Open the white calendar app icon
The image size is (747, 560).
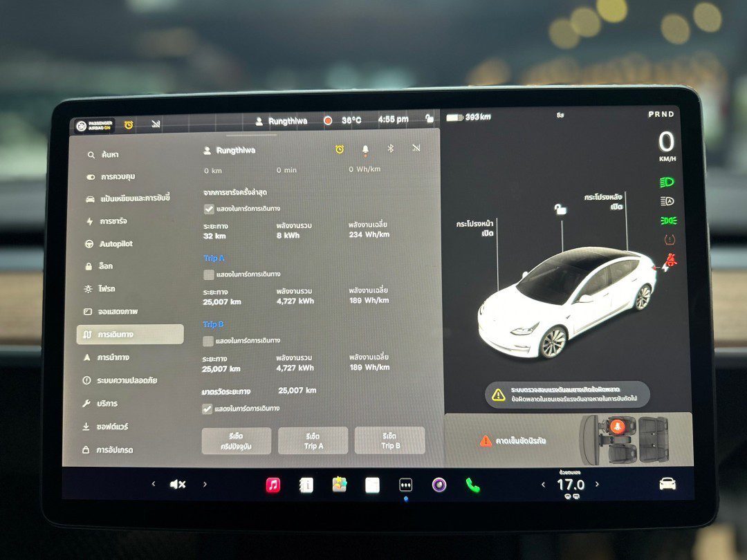[x=373, y=485]
